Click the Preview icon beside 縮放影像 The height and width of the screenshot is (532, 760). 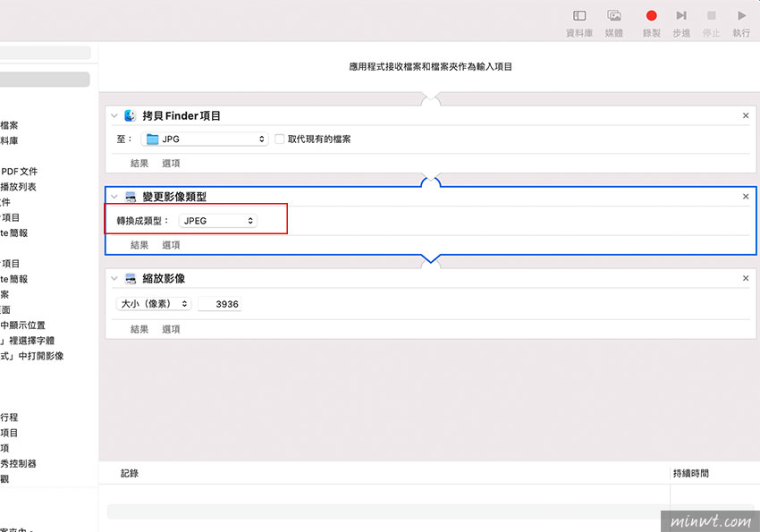coord(131,279)
